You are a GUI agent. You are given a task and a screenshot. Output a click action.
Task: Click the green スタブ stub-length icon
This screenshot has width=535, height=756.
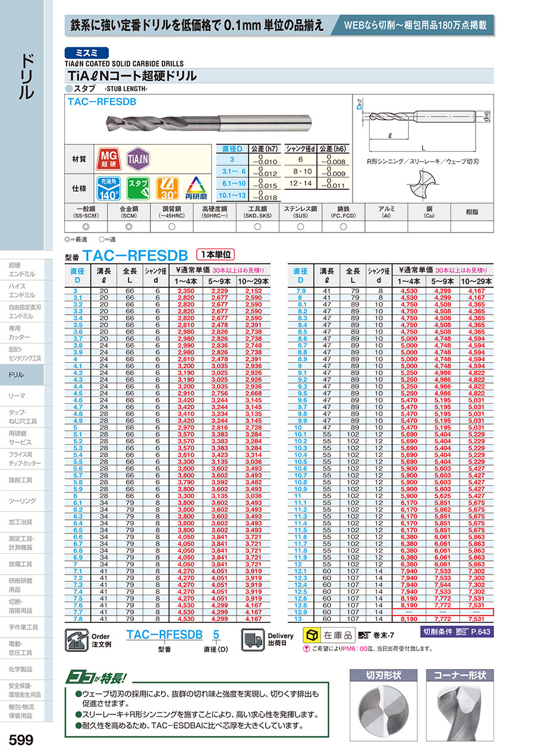tap(139, 188)
